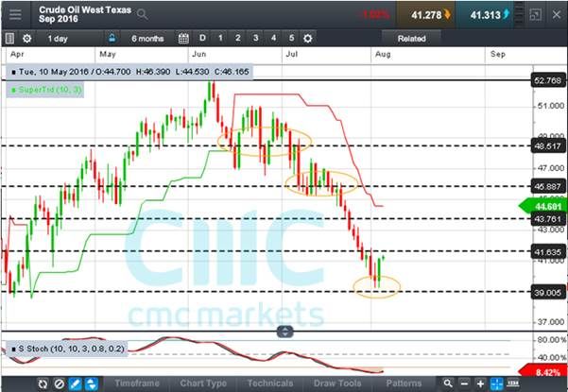Open the Draw Tools menu

pyautogui.click(x=337, y=383)
